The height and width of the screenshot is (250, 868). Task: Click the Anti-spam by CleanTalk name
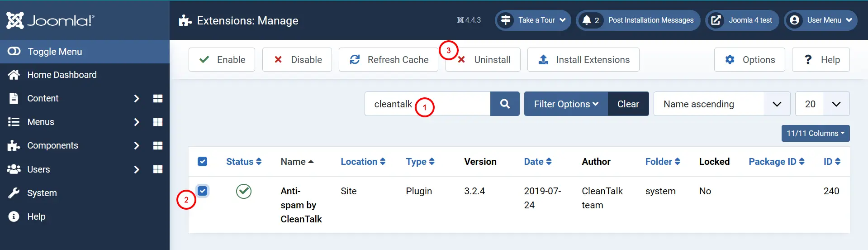(x=301, y=205)
